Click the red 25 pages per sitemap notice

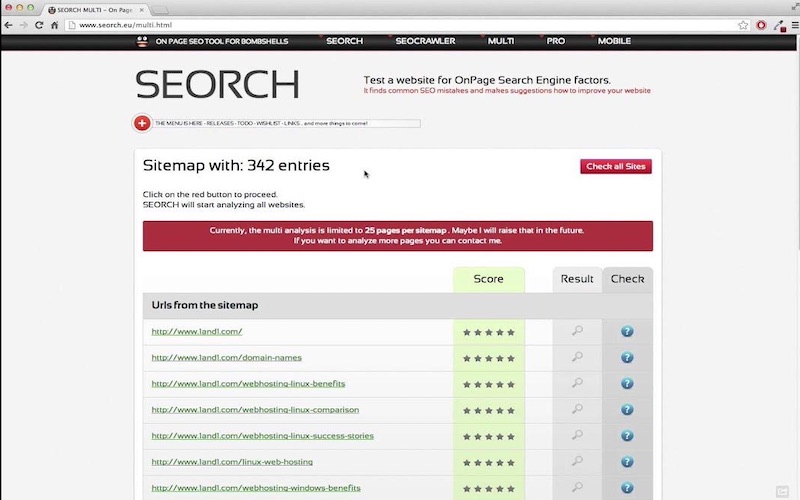pyautogui.click(x=397, y=236)
